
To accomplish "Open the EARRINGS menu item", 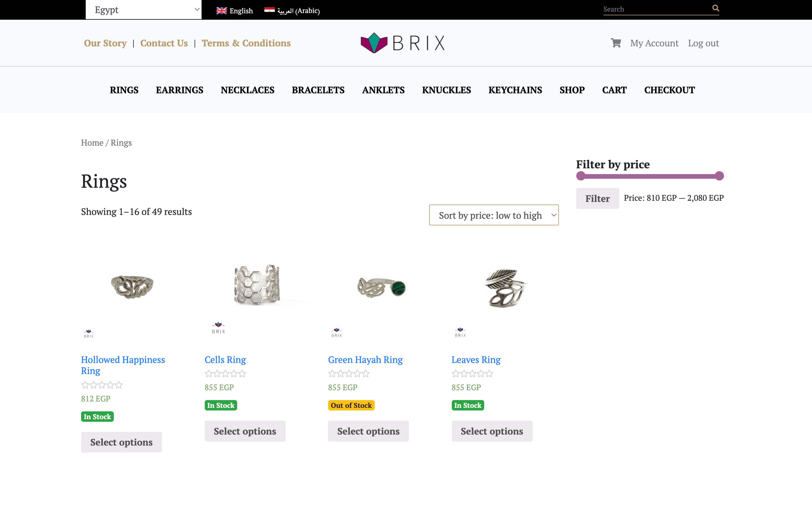I will coord(179,90).
